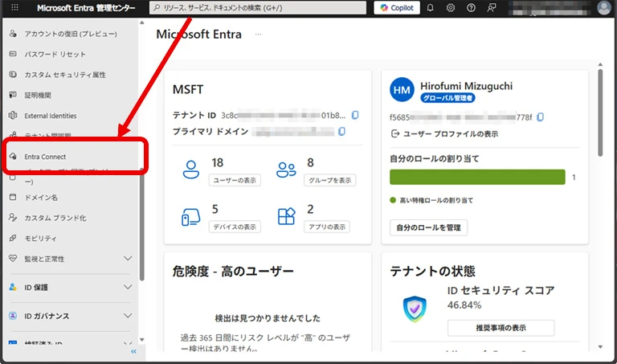This screenshot has height=364, width=617.
Task: Click the apps grid icon
Action: pyautogui.click(x=287, y=216)
